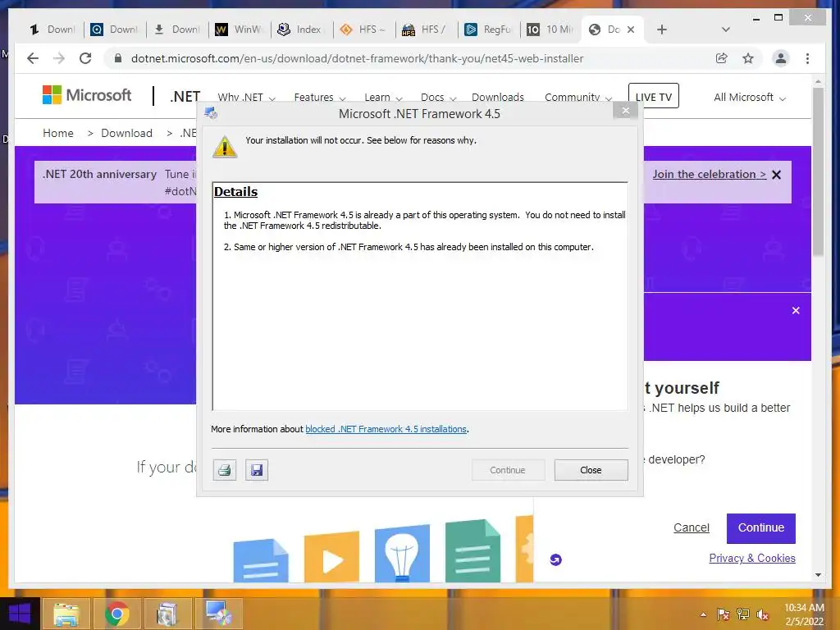Switch to the HFS ~ tab
This screenshot has height=630, width=840.
point(364,30)
